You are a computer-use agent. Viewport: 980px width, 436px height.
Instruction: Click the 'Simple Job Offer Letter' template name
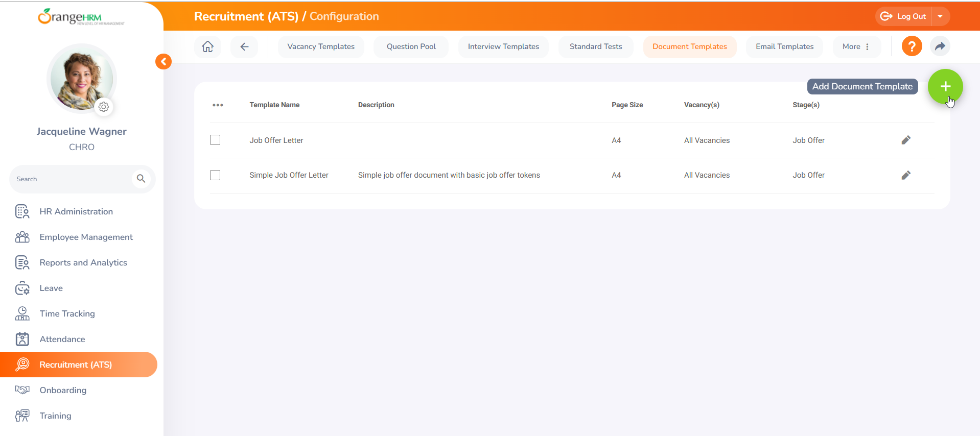(289, 175)
